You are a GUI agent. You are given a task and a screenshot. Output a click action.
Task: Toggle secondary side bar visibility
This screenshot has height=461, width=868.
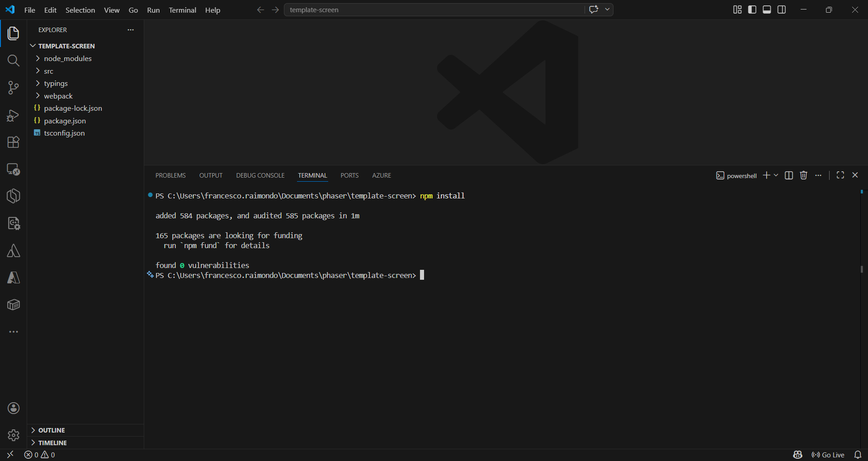click(x=782, y=9)
